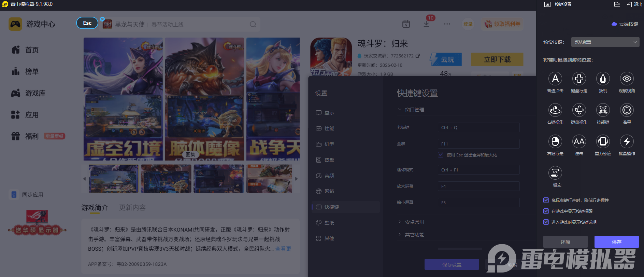The image size is (644, 277).
Task: Open the 壁纸 settings tab
Action: (x=346, y=223)
